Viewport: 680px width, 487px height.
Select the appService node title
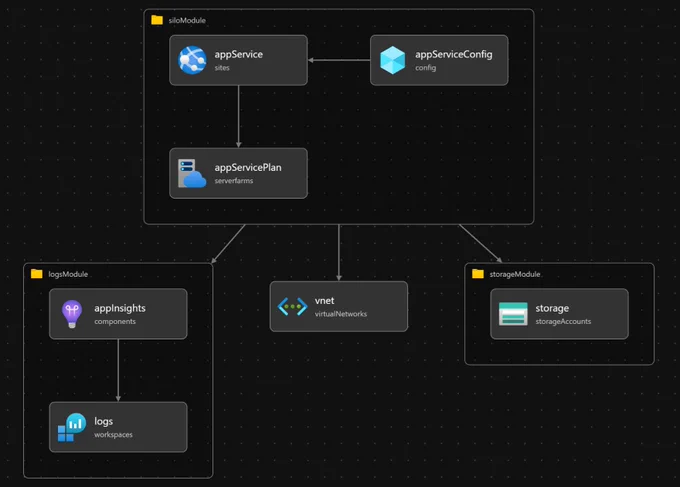pos(239,54)
